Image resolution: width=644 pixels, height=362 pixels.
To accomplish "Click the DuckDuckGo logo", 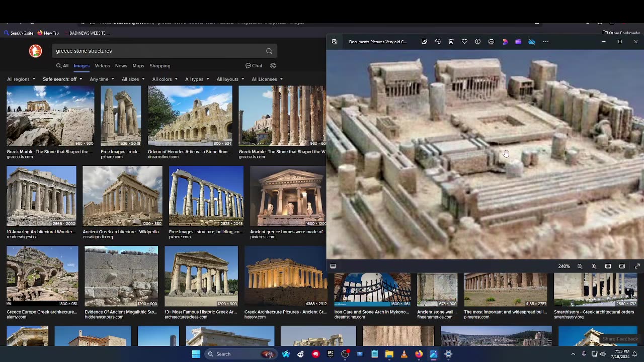I will pyautogui.click(x=35, y=51).
